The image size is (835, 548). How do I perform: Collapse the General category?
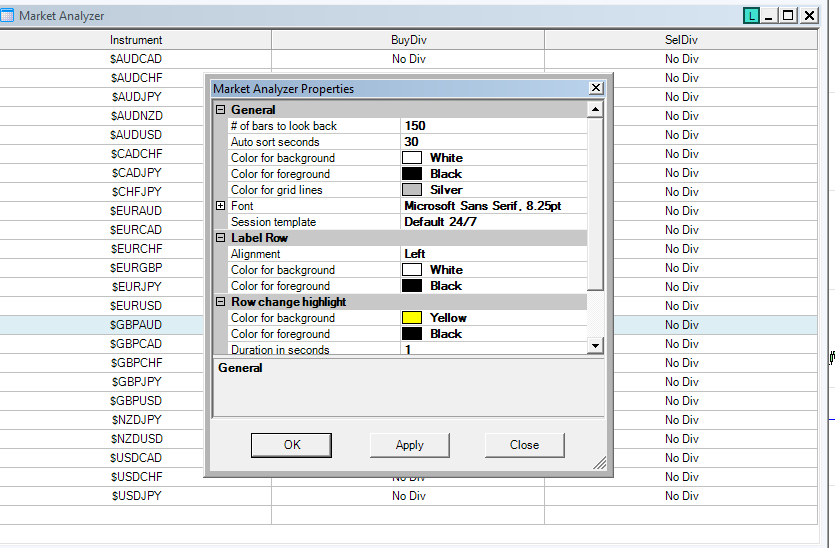[220, 110]
